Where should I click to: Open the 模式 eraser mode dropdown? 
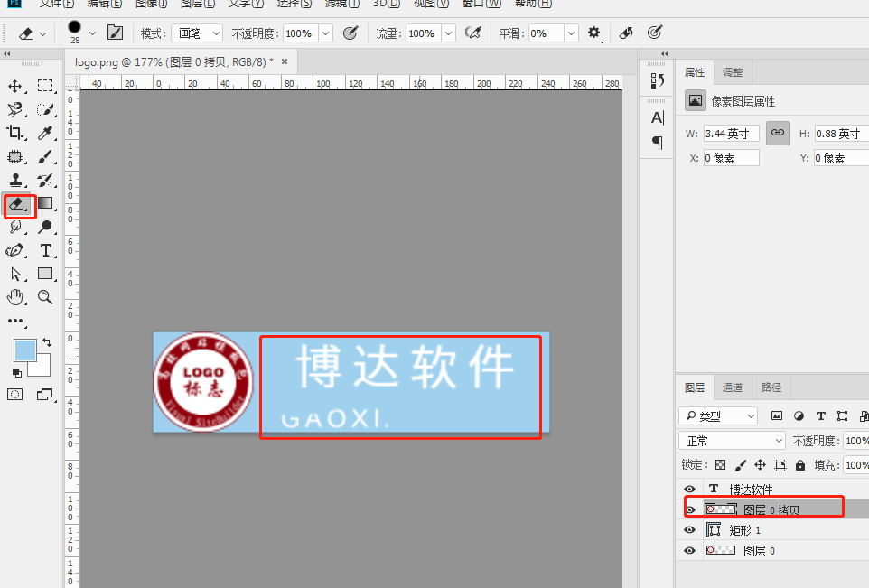coord(197,33)
